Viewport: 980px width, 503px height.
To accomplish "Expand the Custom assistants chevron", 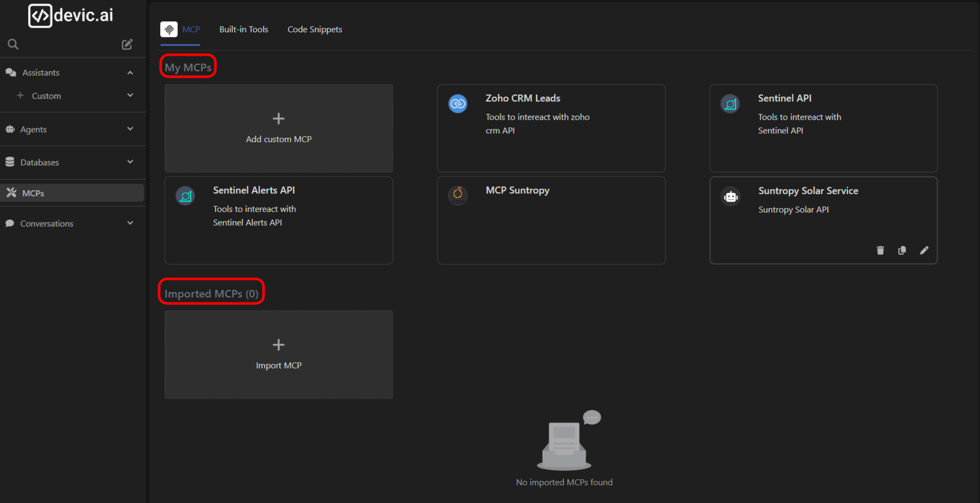I will tap(130, 95).
